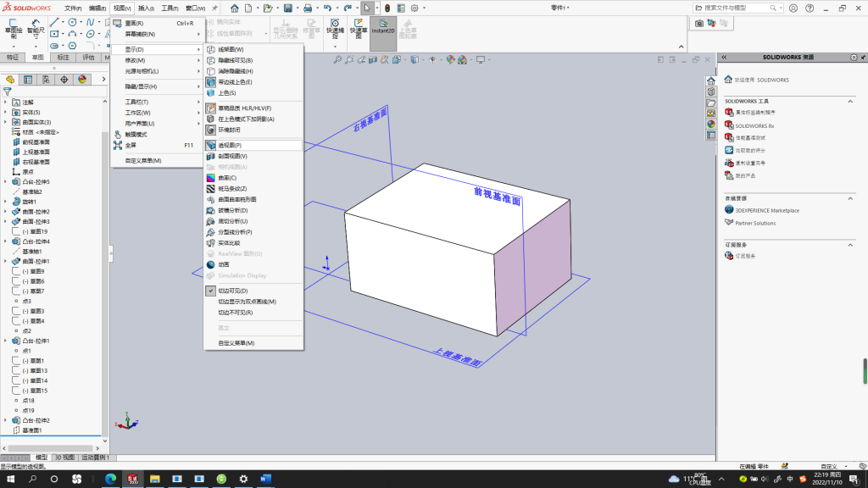The image size is (868, 488).
Task: Open the PropertyManager tab icon
Action: (x=28, y=80)
